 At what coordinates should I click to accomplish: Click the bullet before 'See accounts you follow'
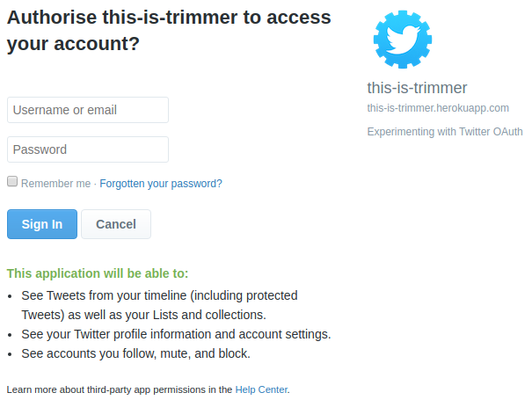pyautogui.click(x=10, y=354)
